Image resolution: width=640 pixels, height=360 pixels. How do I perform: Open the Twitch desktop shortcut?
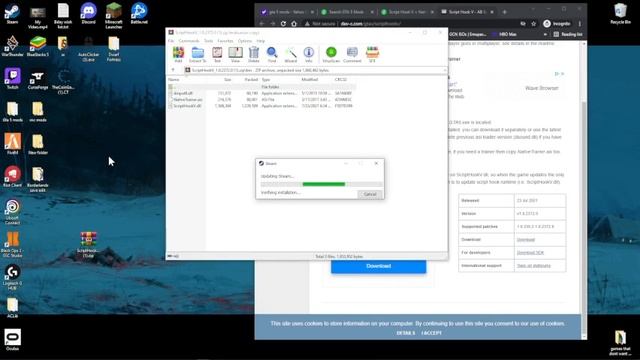pos(13,79)
